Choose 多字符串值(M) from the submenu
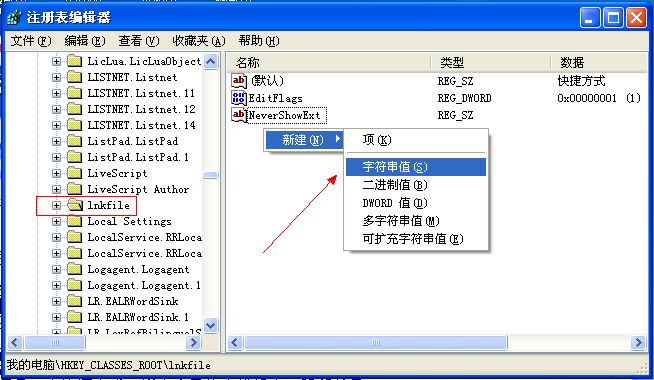Image resolution: width=654 pixels, height=380 pixels. pyautogui.click(x=416, y=221)
